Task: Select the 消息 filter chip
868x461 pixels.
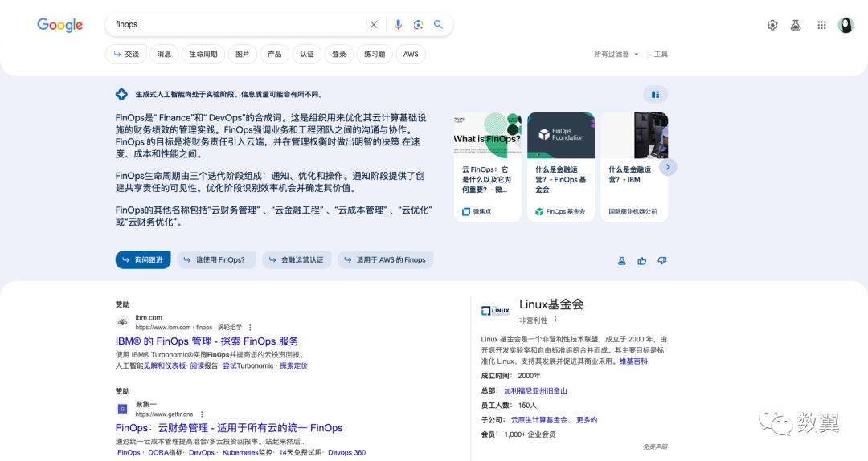Action: pyautogui.click(x=164, y=55)
